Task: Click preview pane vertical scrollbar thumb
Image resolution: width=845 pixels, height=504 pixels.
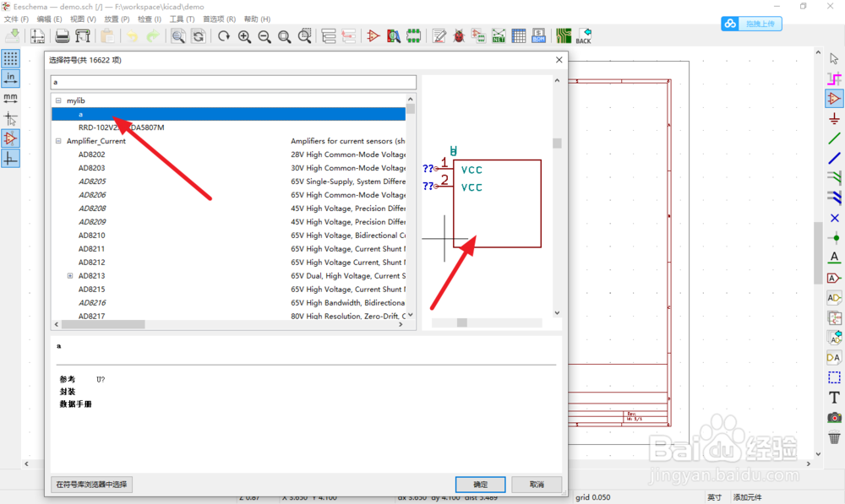Action: [557, 144]
